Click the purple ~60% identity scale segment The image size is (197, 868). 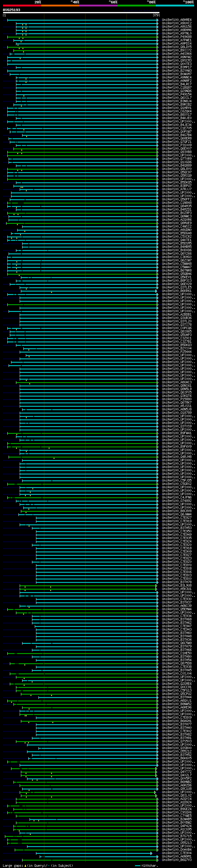(x=98, y=6)
